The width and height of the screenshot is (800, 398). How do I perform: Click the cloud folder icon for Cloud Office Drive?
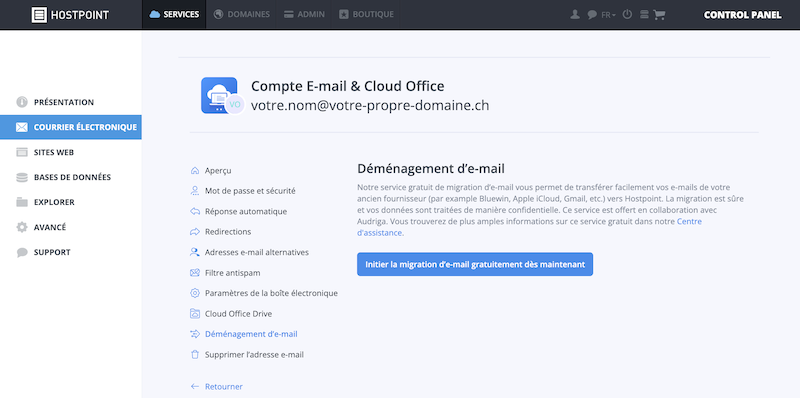coord(194,313)
